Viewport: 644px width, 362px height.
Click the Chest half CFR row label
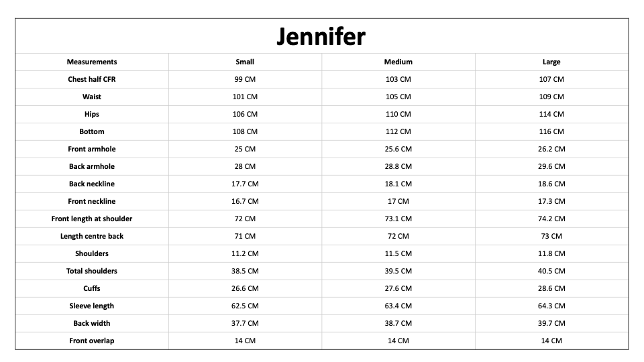coord(92,79)
